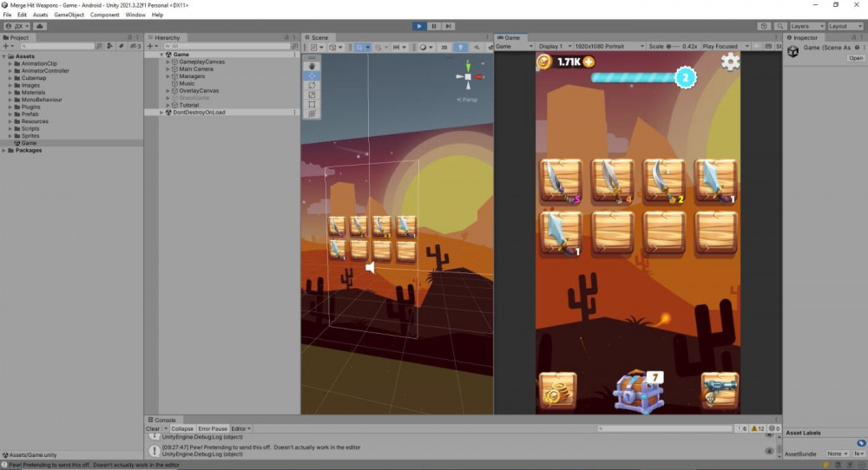Expand the Packages folder in Project
Viewport: 868px width, 470px height.
pos(3,150)
